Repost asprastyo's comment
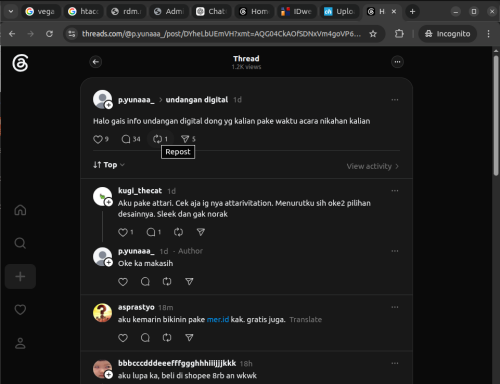 [167, 338]
